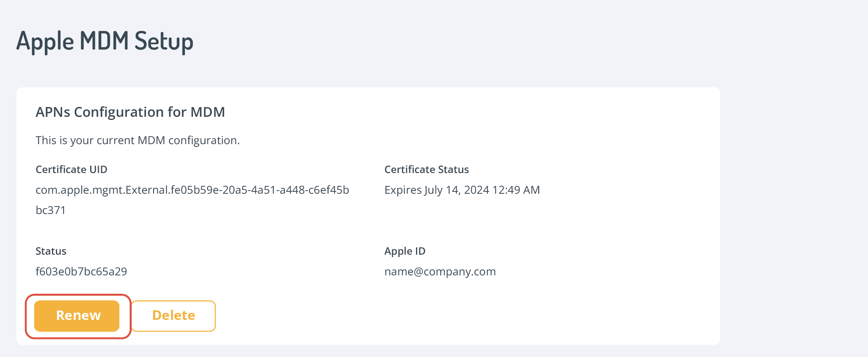Image resolution: width=868 pixels, height=357 pixels.
Task: Click the com.apple.mgmt.External certificate UID line
Action: (x=192, y=190)
